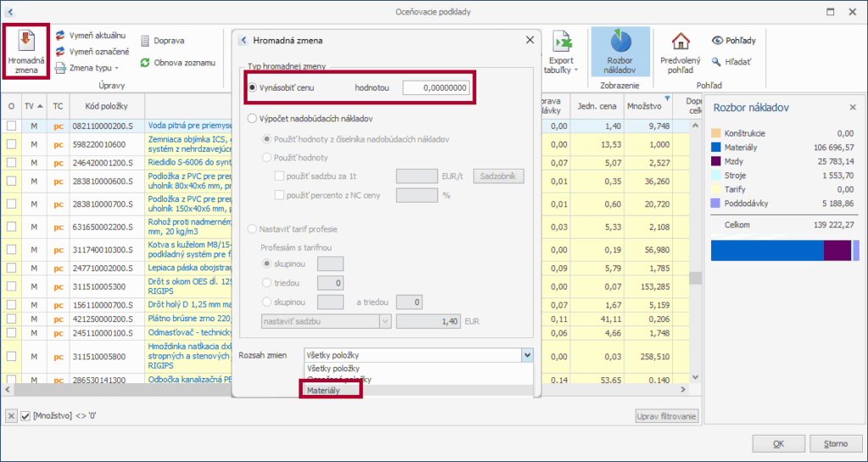
Task: Expand the Pohľady dropdown
Action: click(733, 40)
